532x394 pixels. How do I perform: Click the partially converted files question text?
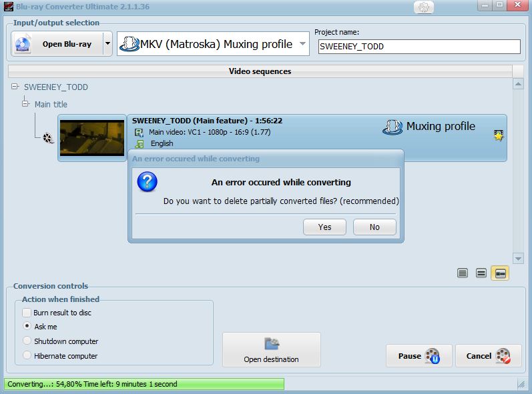[x=281, y=201]
